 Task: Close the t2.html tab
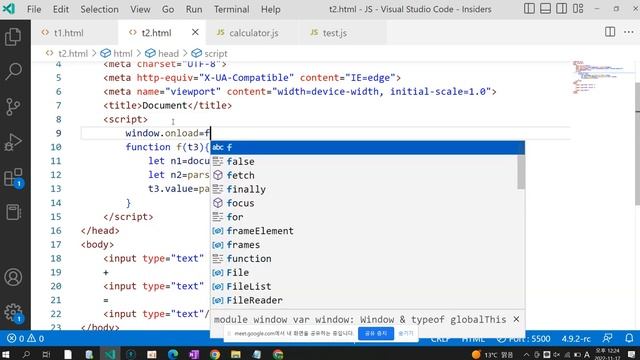(195, 32)
